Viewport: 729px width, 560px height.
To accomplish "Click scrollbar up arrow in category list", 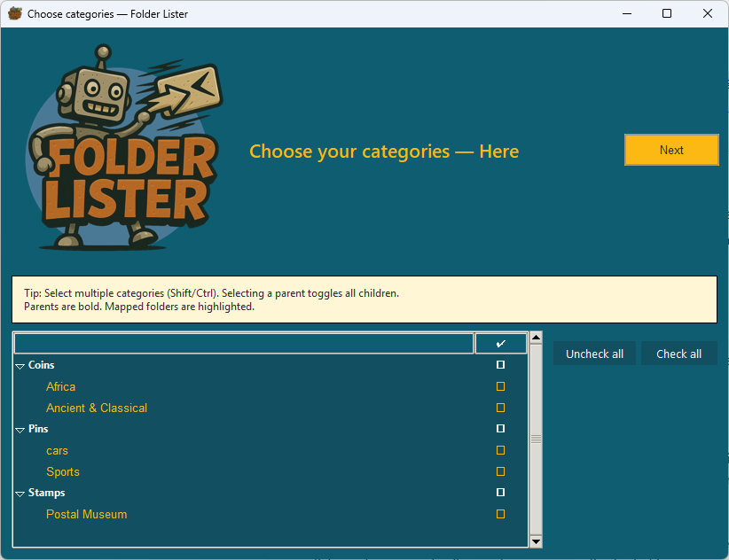I will pyautogui.click(x=536, y=338).
